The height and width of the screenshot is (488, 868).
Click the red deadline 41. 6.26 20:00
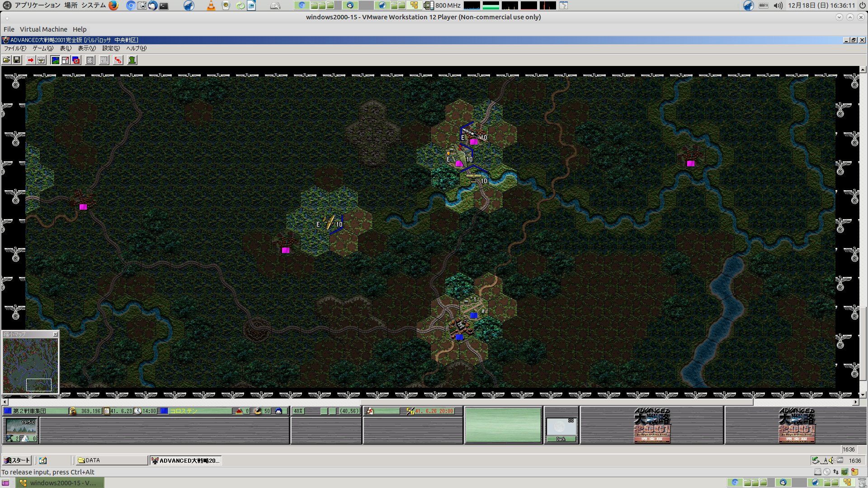(434, 411)
